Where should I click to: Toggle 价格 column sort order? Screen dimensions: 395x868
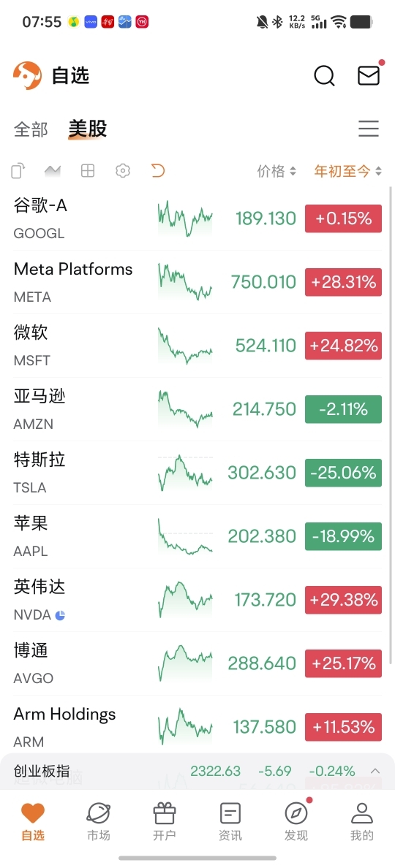tap(276, 171)
